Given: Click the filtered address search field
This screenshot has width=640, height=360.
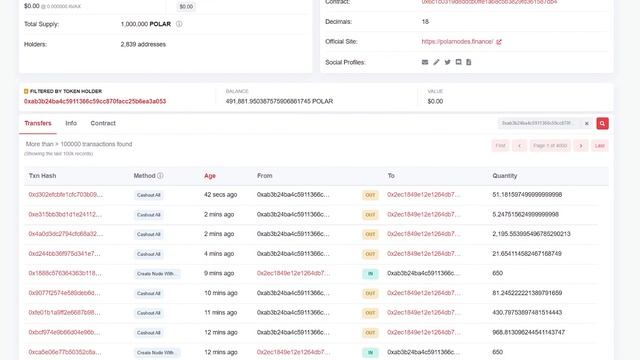Looking at the screenshot, I should [x=540, y=123].
